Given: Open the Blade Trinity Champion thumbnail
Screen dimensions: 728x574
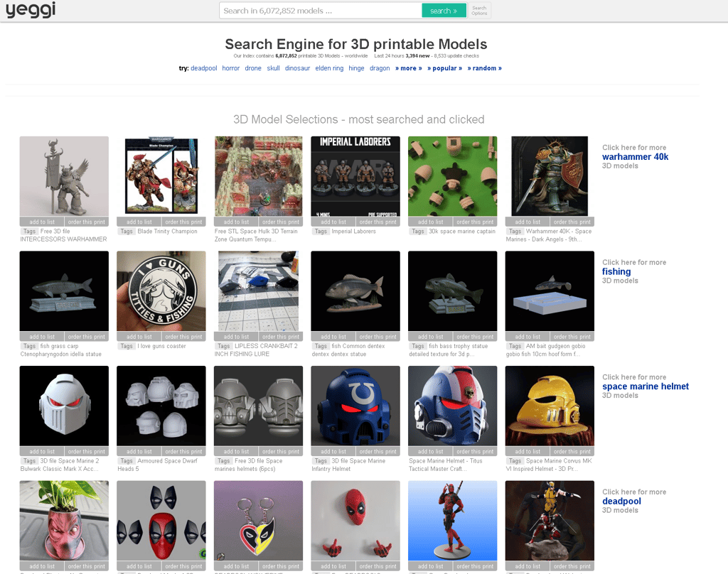Looking at the screenshot, I should pos(161,176).
